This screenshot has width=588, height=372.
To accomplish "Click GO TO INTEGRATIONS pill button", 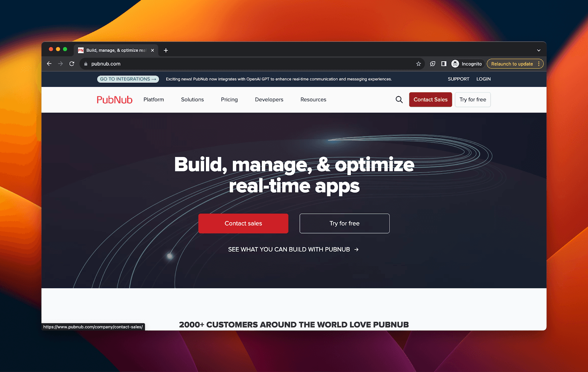I will [x=128, y=79].
